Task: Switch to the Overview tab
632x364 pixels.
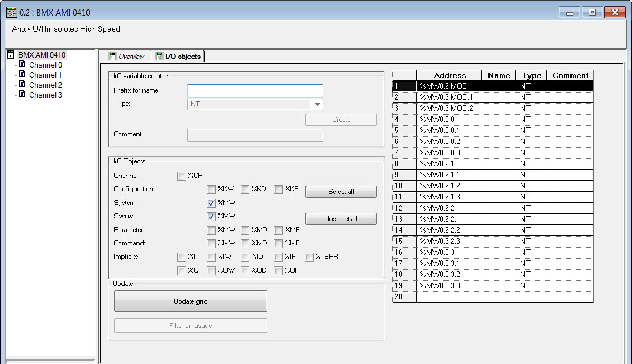Action: pos(128,57)
